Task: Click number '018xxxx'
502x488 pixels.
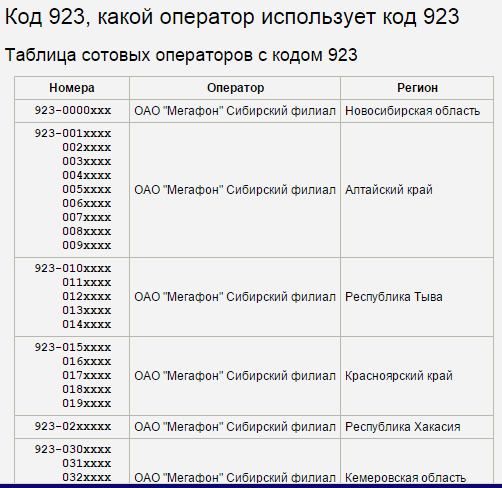Action: 87,389
